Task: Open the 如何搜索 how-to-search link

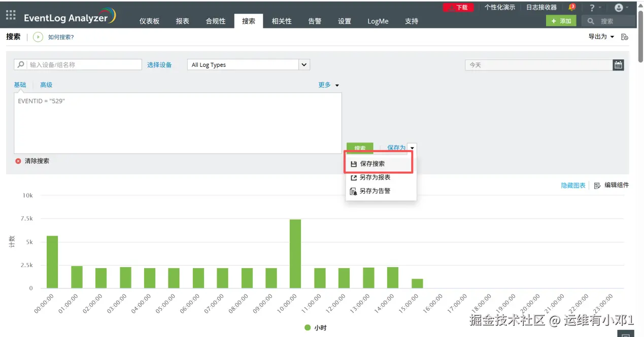Action: 61,37
